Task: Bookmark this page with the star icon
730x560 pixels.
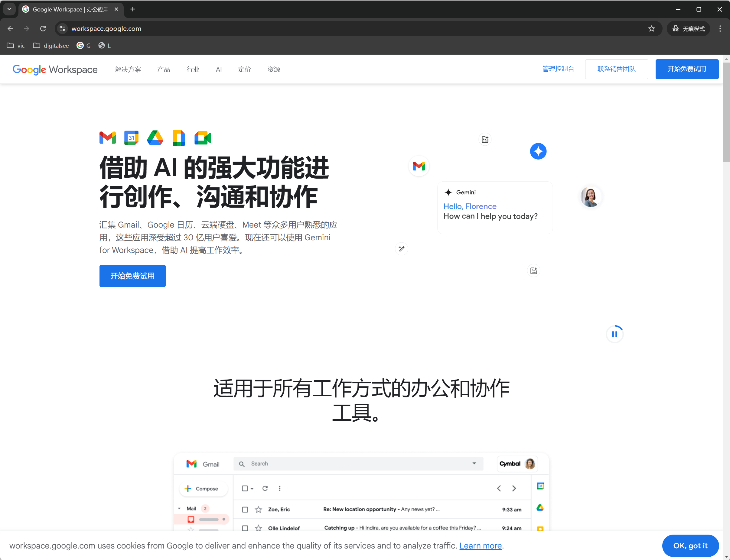Action: pyautogui.click(x=651, y=29)
